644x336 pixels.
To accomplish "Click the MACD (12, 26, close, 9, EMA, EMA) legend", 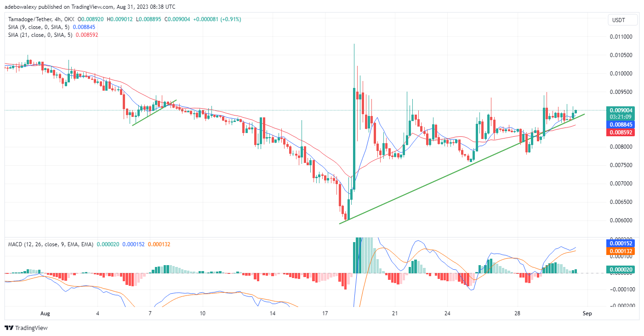I will 51,244.
